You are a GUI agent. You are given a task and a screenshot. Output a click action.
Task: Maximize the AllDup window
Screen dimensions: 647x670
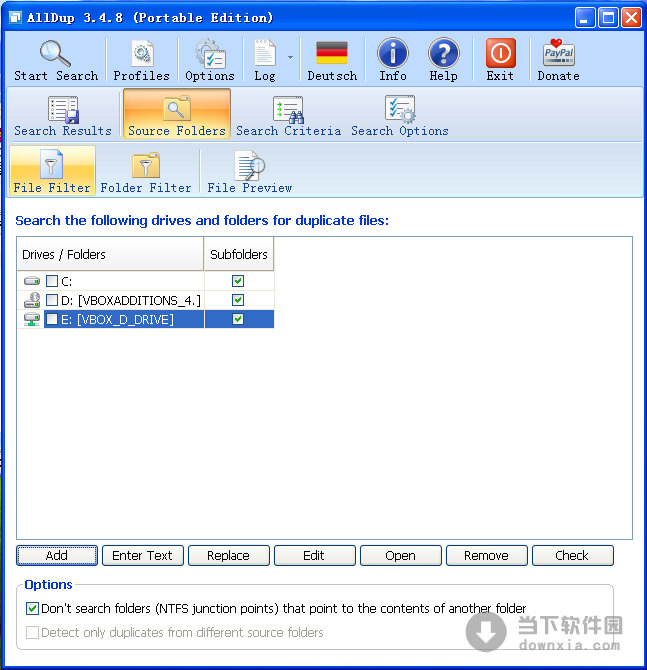(608, 18)
